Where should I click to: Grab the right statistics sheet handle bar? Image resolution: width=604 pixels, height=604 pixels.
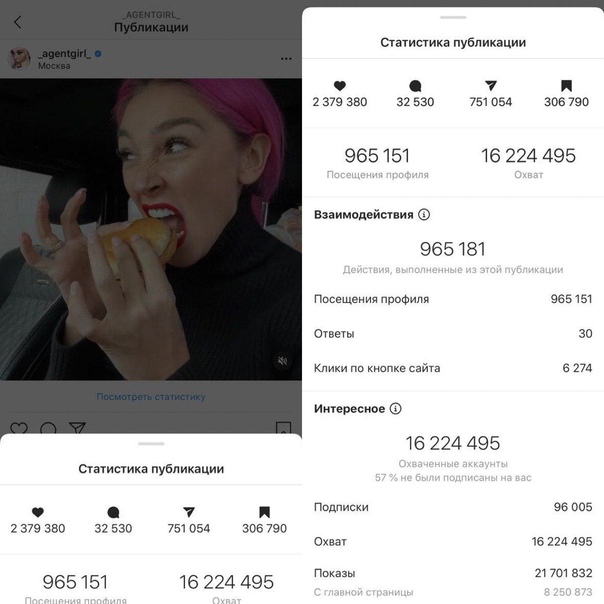[x=453, y=17]
